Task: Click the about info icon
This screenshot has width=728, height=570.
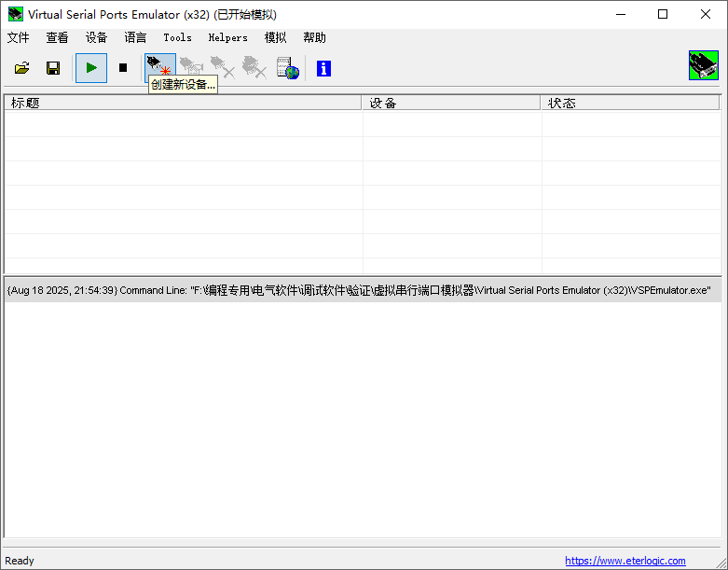Action: [323, 68]
